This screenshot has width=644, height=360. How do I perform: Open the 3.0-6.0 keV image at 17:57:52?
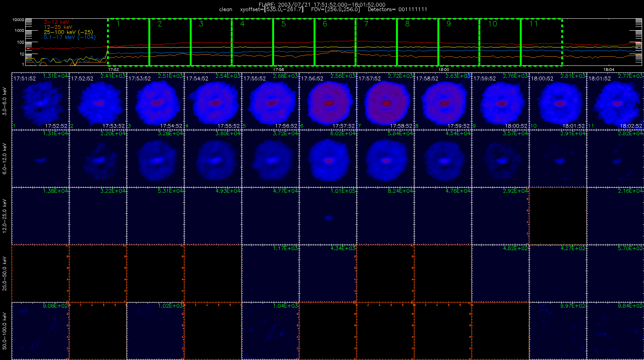coord(385,101)
